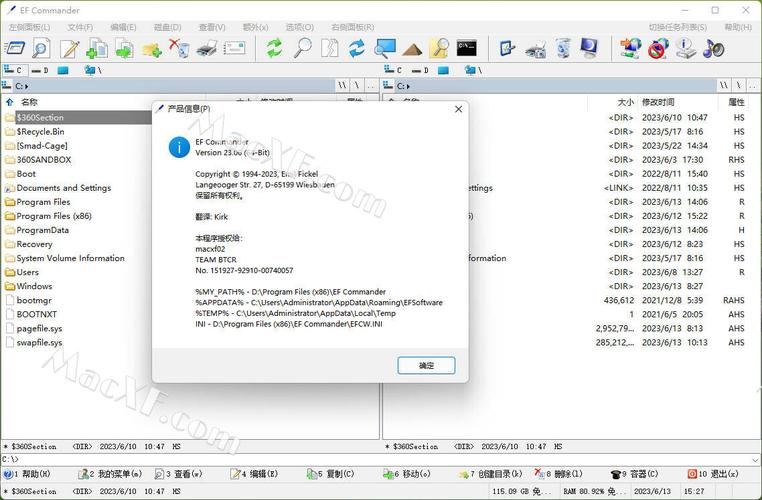762x500 pixels.
Task: Open the command line history dropdown arrow
Action: (755, 460)
